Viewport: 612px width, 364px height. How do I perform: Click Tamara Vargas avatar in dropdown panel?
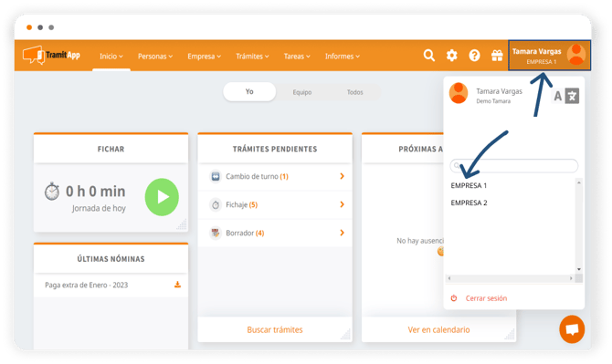pos(459,93)
